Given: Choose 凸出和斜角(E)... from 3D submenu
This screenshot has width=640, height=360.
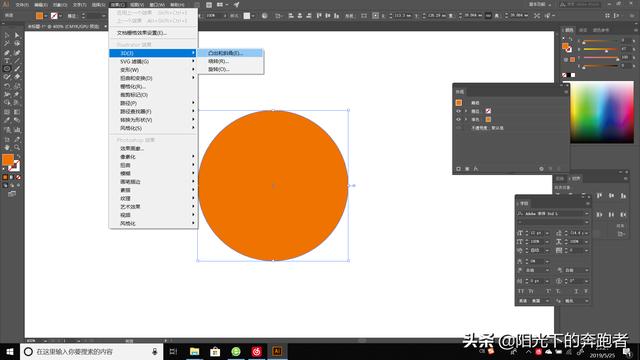Looking at the screenshot, I should pyautogui.click(x=231, y=53).
